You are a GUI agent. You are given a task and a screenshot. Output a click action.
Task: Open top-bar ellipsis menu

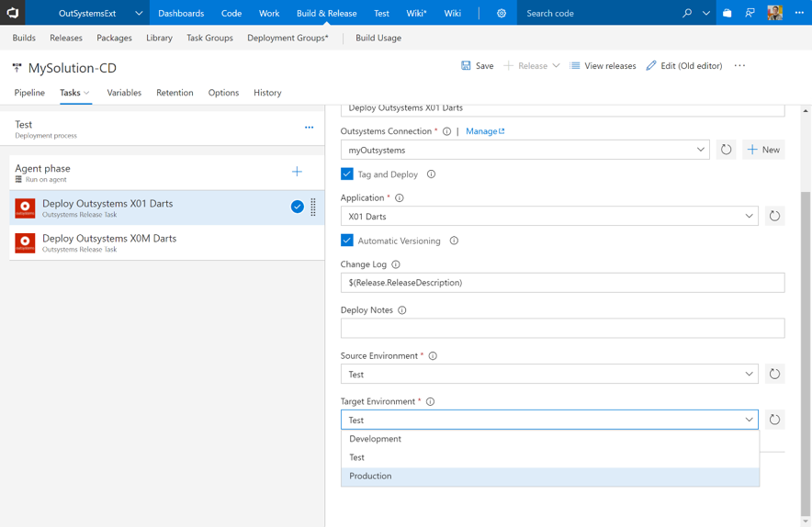(x=799, y=13)
